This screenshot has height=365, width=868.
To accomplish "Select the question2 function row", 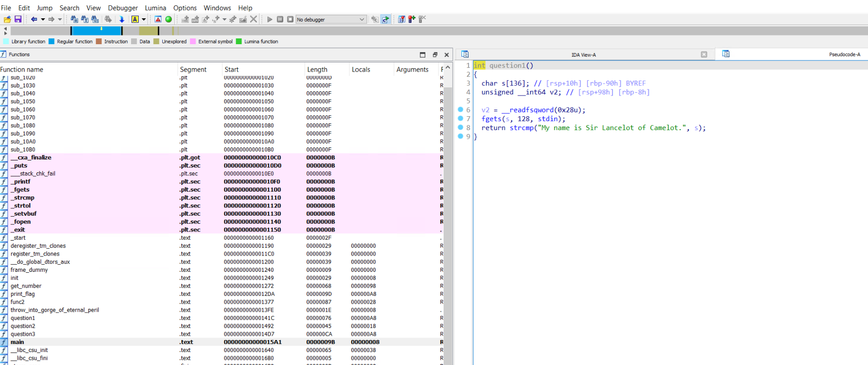I will tap(221, 326).
